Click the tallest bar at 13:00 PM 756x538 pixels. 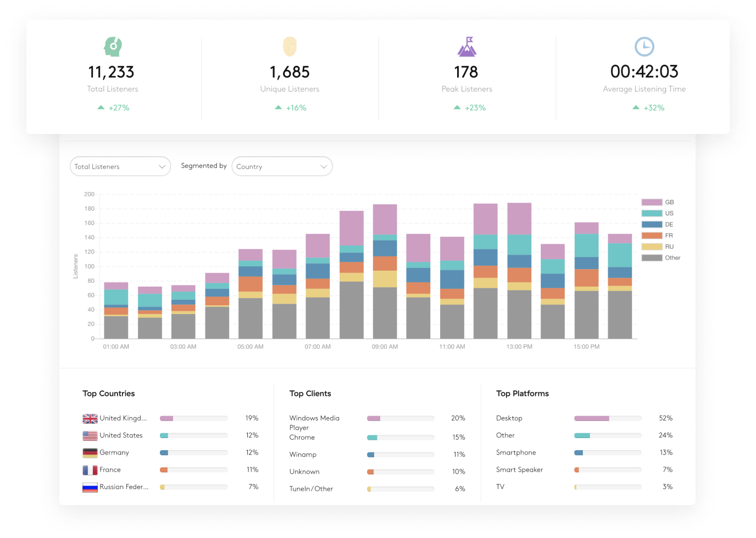coord(519,264)
